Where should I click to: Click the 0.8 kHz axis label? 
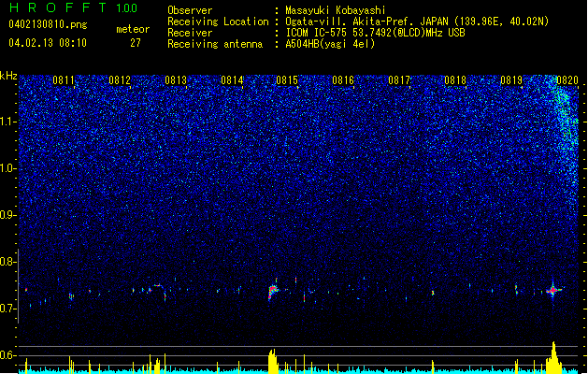pos(8,262)
